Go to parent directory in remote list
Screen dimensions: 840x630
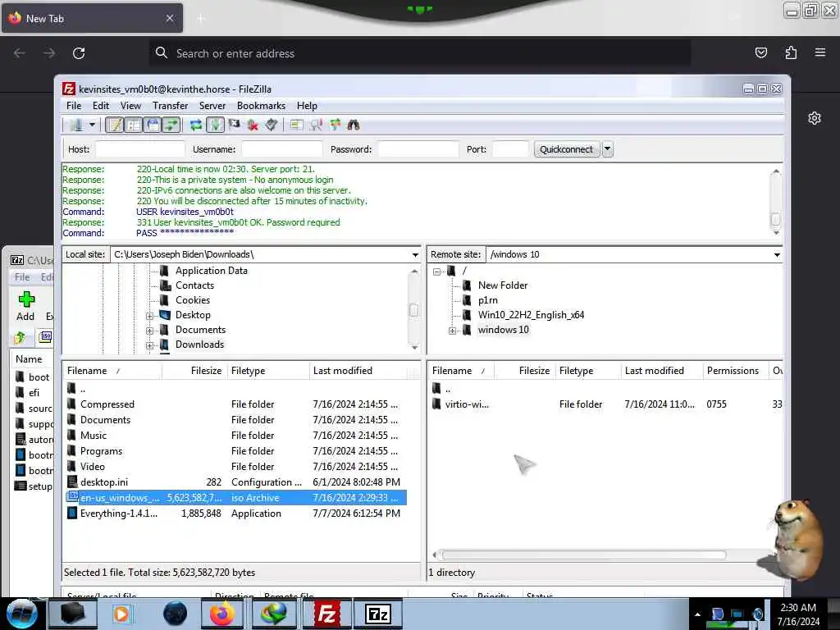[x=447, y=389]
